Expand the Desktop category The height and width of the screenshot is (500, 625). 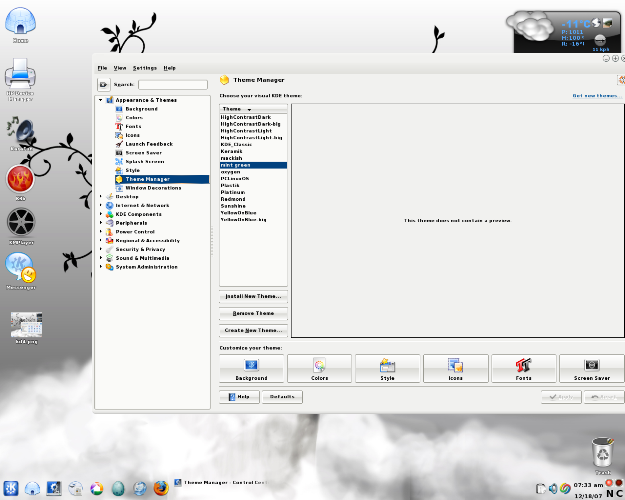(x=100, y=196)
